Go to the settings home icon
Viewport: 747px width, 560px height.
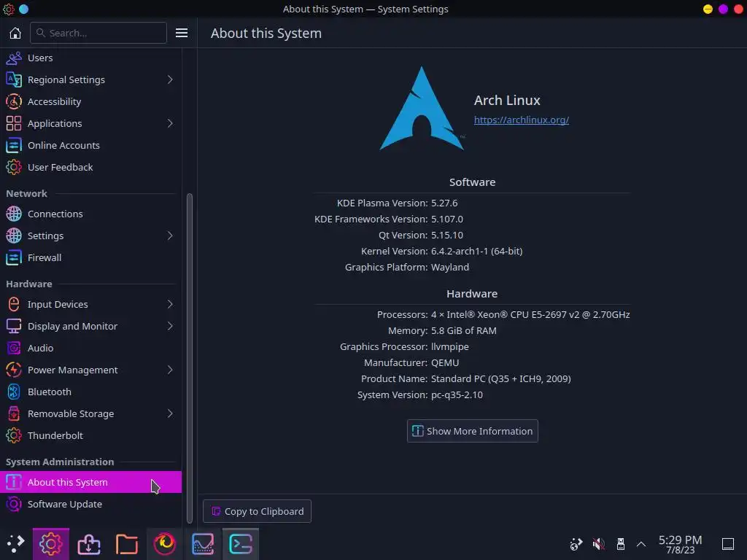15,33
